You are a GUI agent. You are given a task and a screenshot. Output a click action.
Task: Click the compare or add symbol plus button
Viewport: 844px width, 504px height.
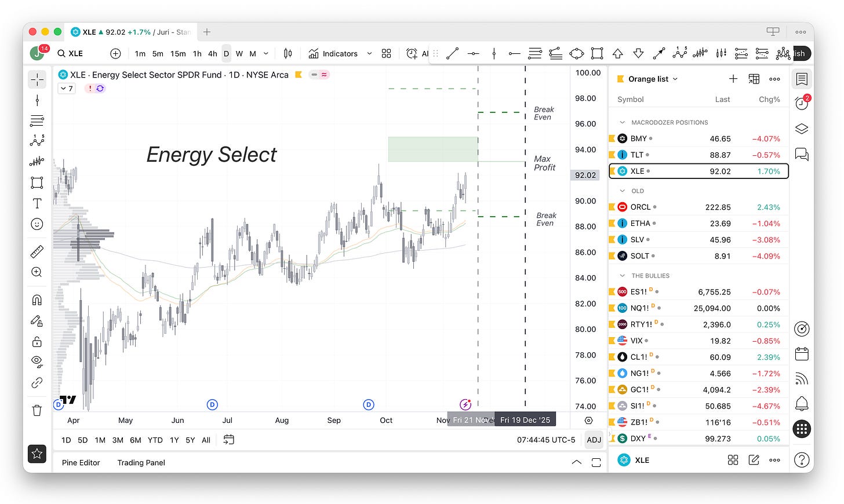tap(115, 53)
